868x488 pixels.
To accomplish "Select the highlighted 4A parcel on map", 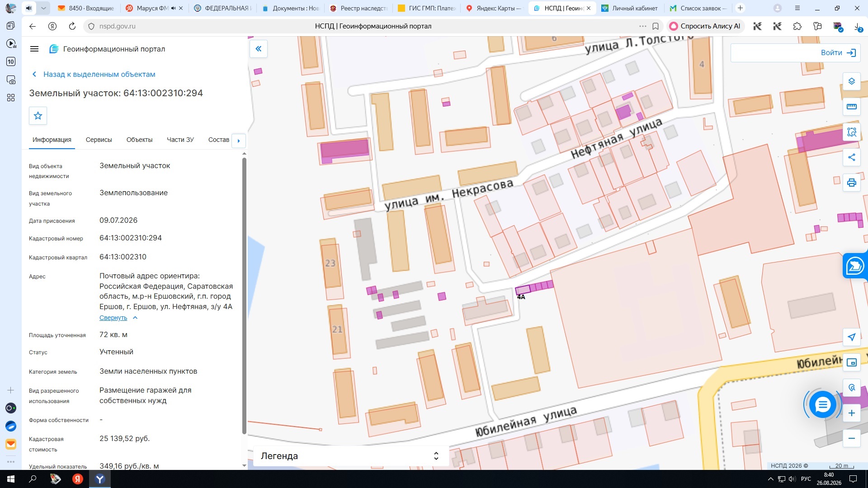I will coord(523,290).
